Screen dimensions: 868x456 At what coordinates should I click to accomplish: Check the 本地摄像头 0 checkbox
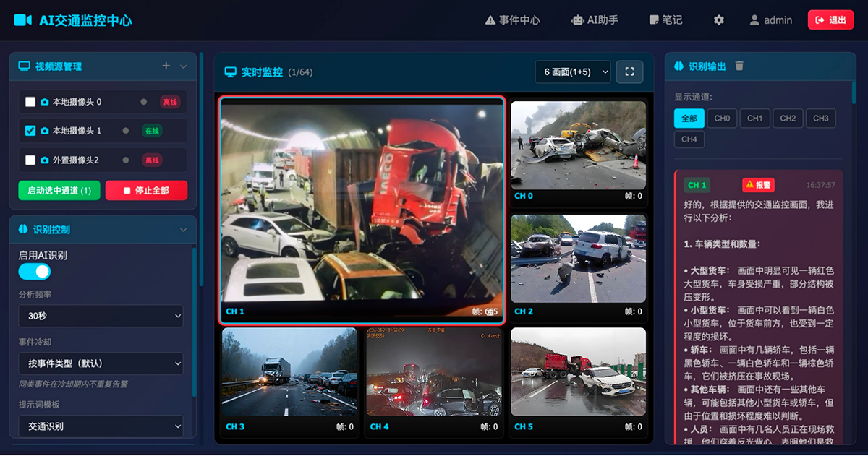click(30, 102)
